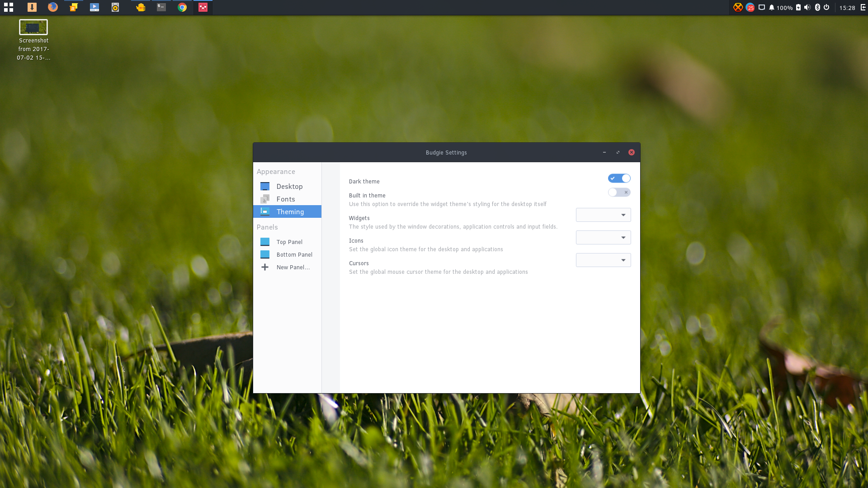Click the orange hexagon X tray icon
This screenshot has height=488, width=868.
tap(738, 7)
